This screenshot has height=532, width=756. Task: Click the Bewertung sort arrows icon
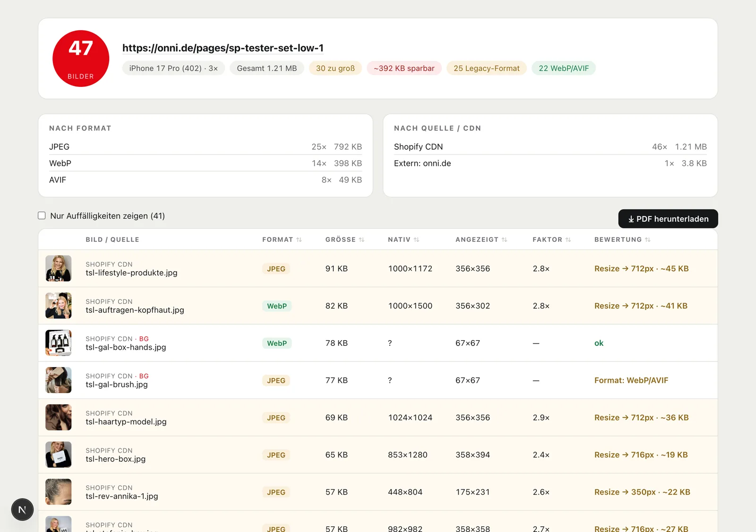point(647,240)
